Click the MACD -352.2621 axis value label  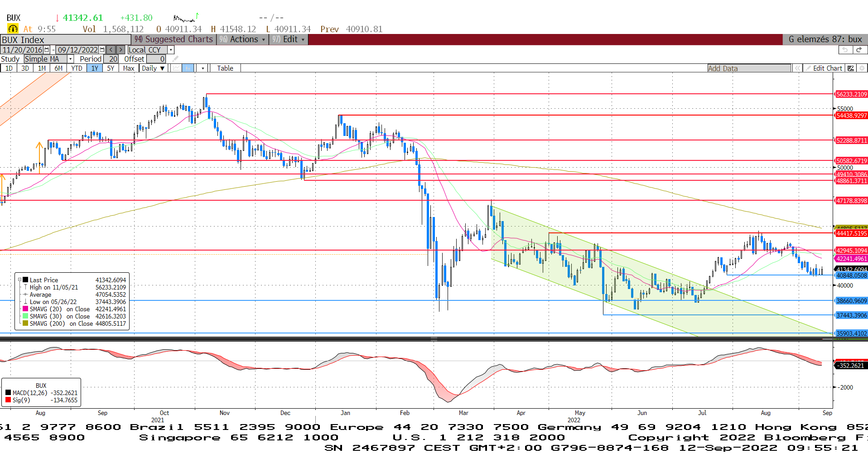pos(851,366)
